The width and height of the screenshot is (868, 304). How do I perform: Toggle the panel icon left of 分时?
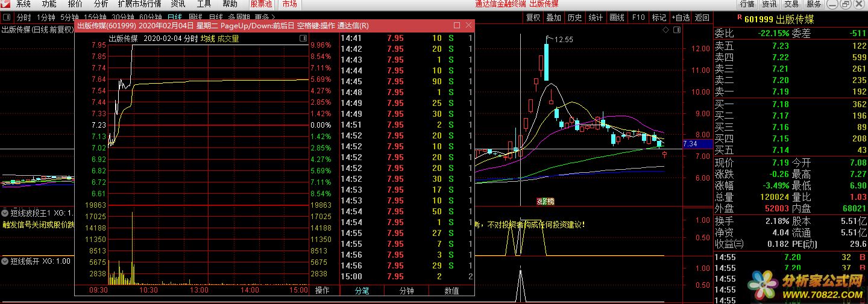[x=7, y=17]
